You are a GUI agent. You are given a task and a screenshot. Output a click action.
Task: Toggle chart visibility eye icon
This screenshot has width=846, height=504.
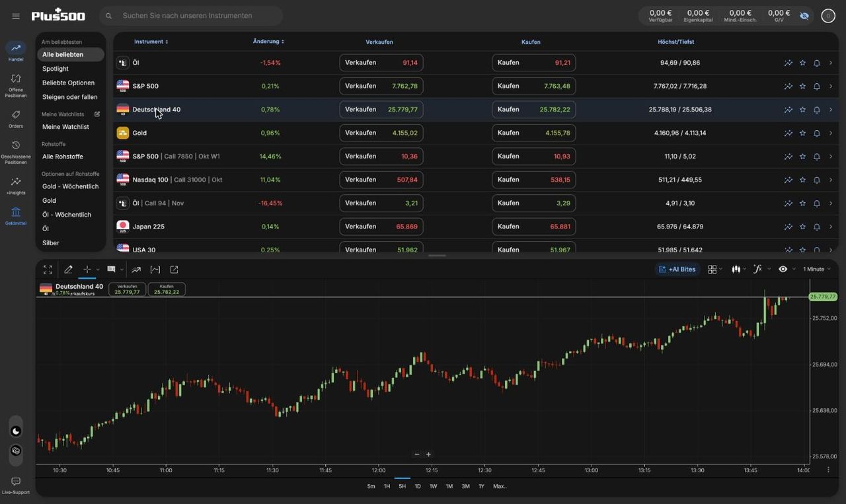pyautogui.click(x=783, y=270)
